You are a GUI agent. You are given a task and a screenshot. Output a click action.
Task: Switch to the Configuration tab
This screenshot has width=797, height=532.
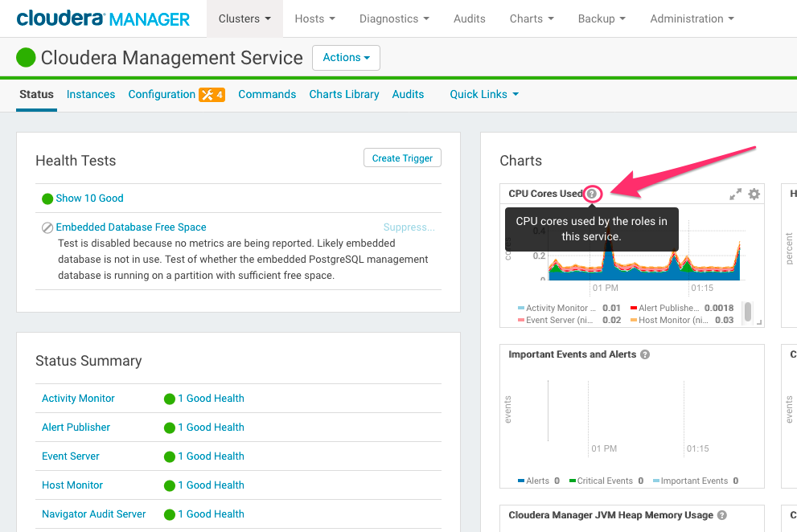click(x=162, y=95)
